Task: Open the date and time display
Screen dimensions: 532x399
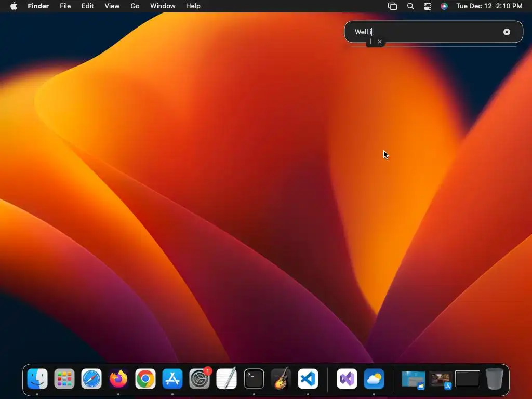Action: coord(489,6)
